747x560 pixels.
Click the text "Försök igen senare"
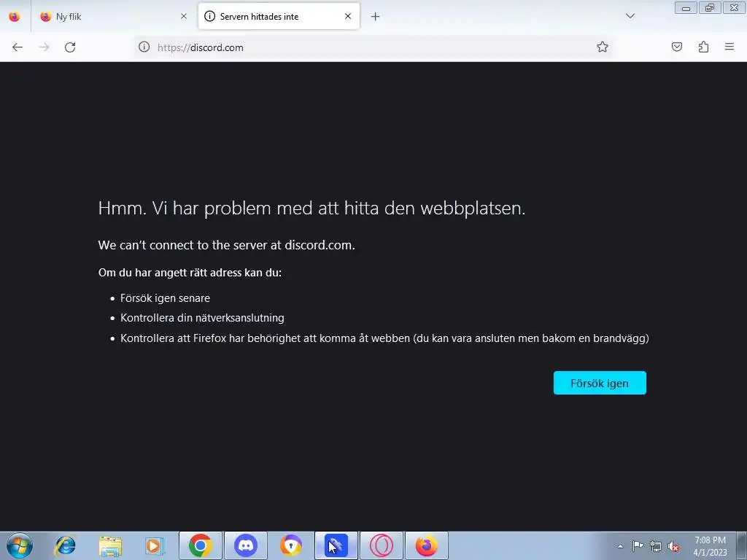pos(165,298)
